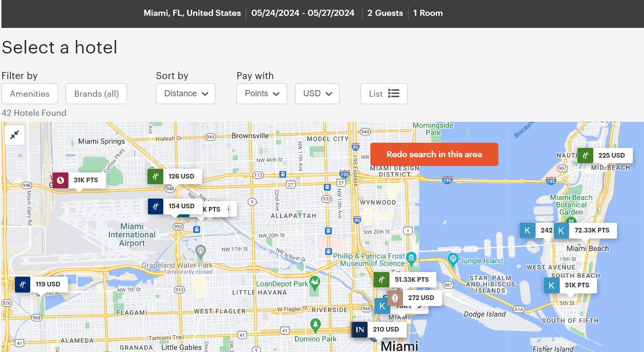Select the red hotel marker showing 31K PTS
This screenshot has height=352, width=644.
77,180
